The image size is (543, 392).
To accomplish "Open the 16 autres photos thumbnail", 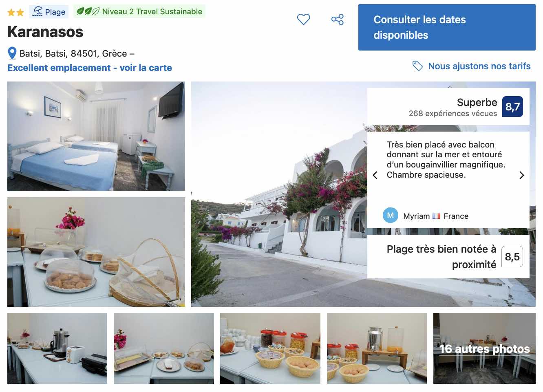I will pos(484,348).
